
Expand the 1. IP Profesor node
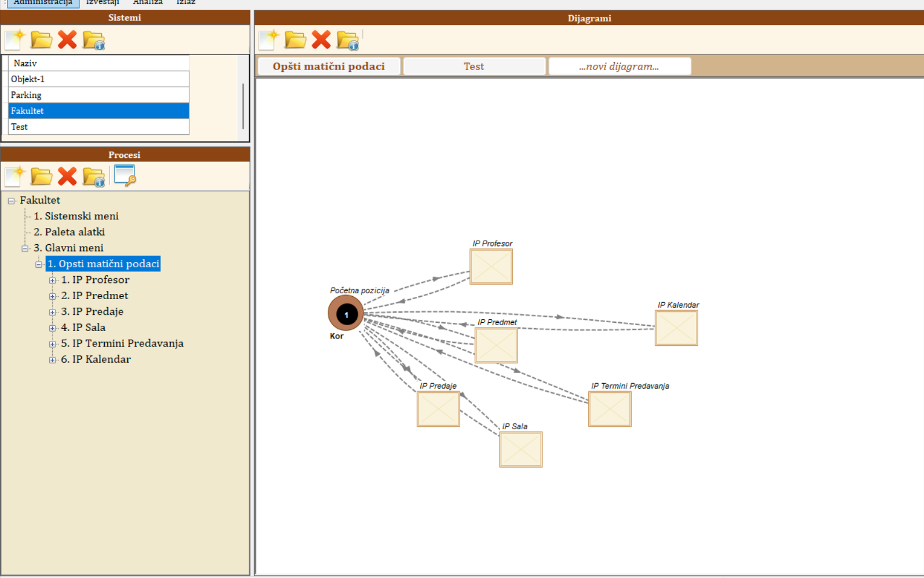(x=53, y=281)
